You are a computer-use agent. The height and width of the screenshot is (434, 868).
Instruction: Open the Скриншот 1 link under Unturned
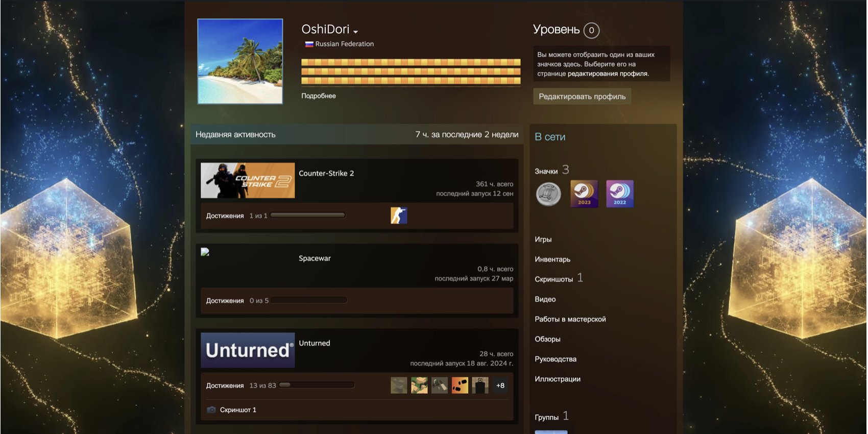coord(238,409)
